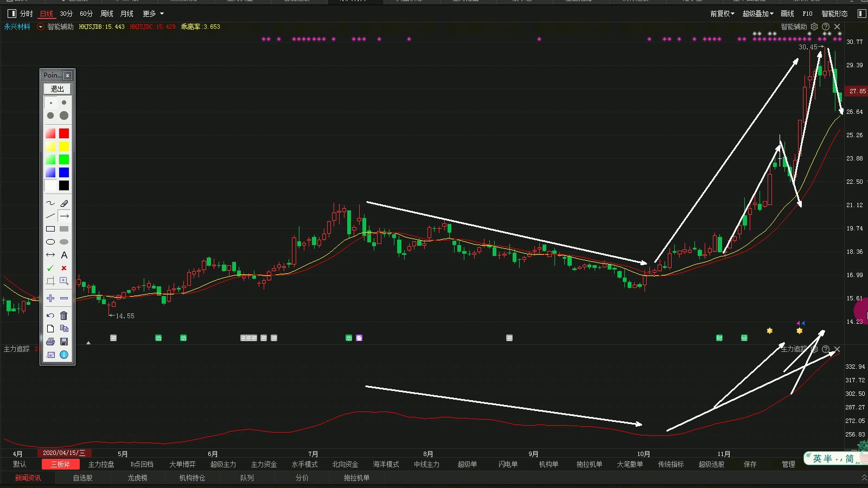This screenshot has width=868, height=488.
Task: Click the 画线 drawing button
Action: click(x=787, y=14)
